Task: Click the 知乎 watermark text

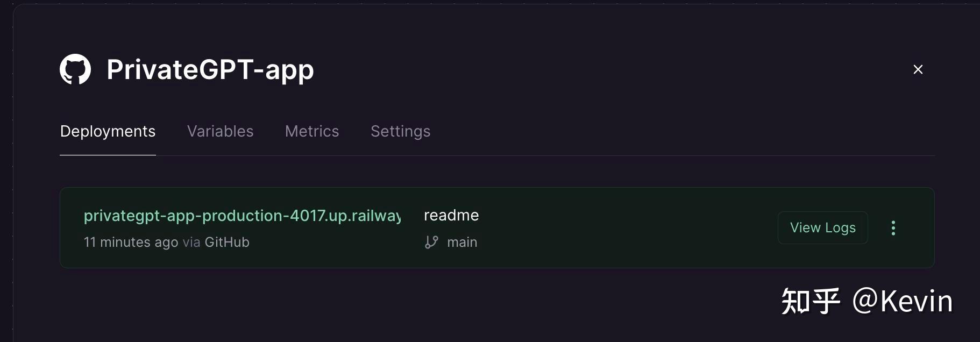Action: (811, 301)
